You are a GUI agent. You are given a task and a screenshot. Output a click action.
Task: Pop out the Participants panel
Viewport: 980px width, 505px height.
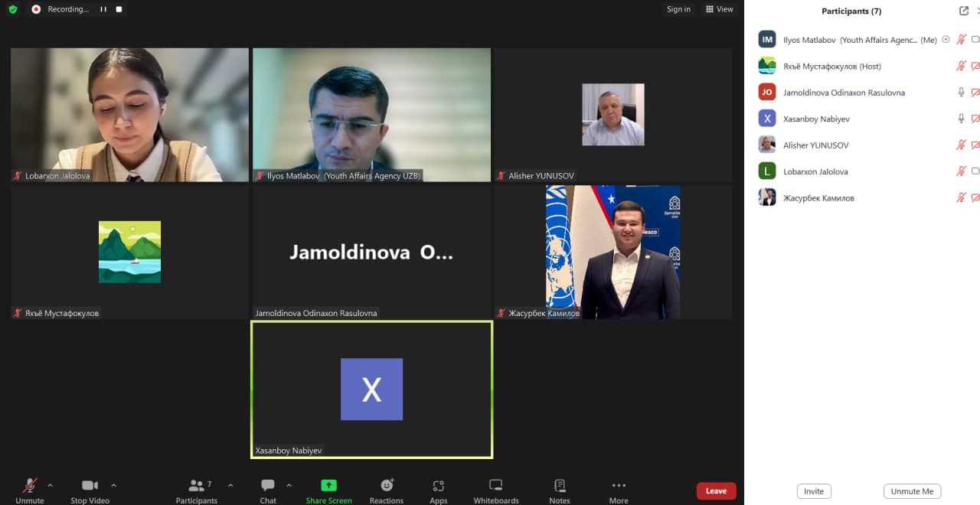[x=963, y=11]
